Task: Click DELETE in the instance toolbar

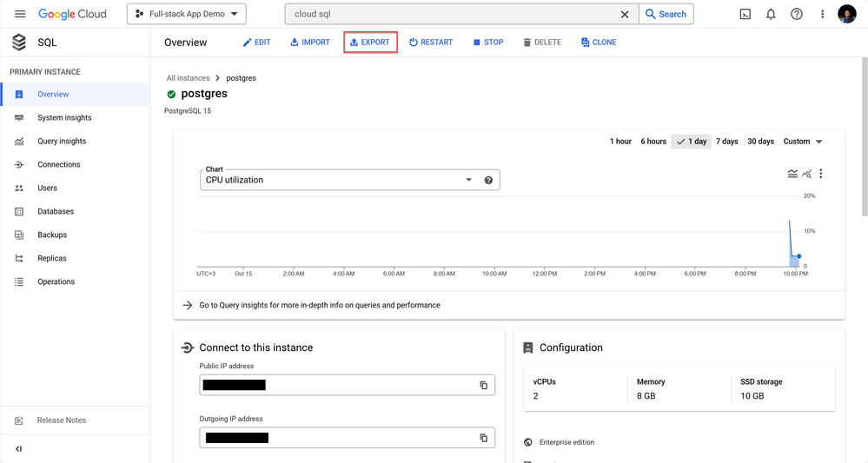Action: click(542, 42)
